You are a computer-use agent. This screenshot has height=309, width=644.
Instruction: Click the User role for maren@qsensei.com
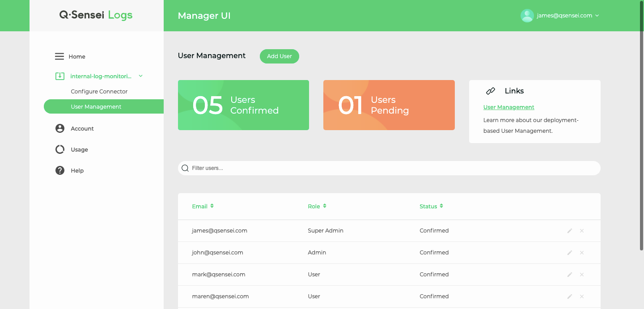point(314,296)
